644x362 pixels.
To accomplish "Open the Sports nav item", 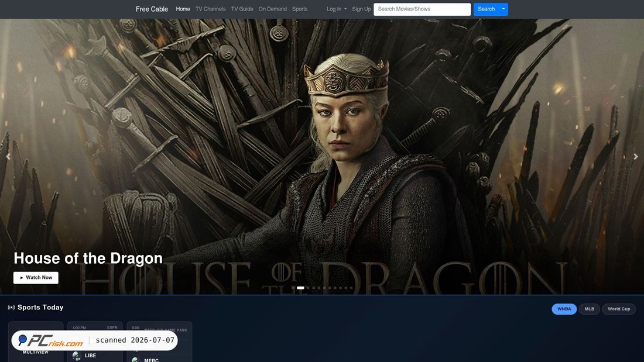I will (299, 9).
